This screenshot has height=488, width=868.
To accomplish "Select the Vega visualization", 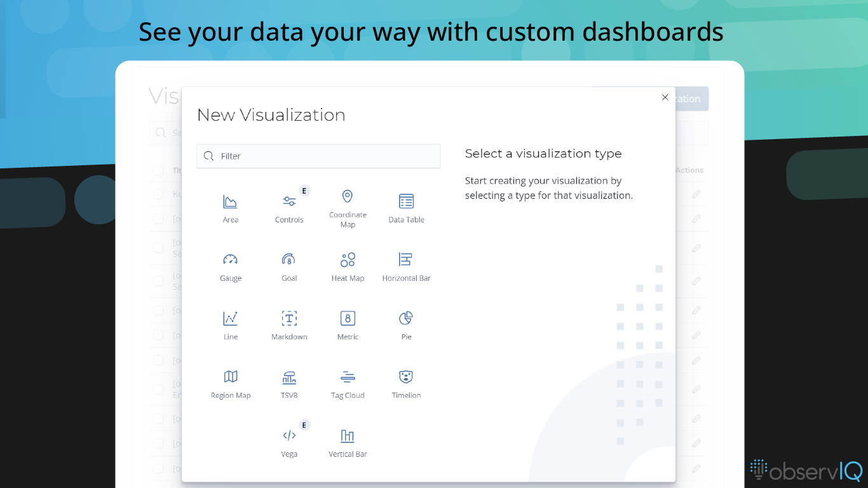I will (x=289, y=441).
